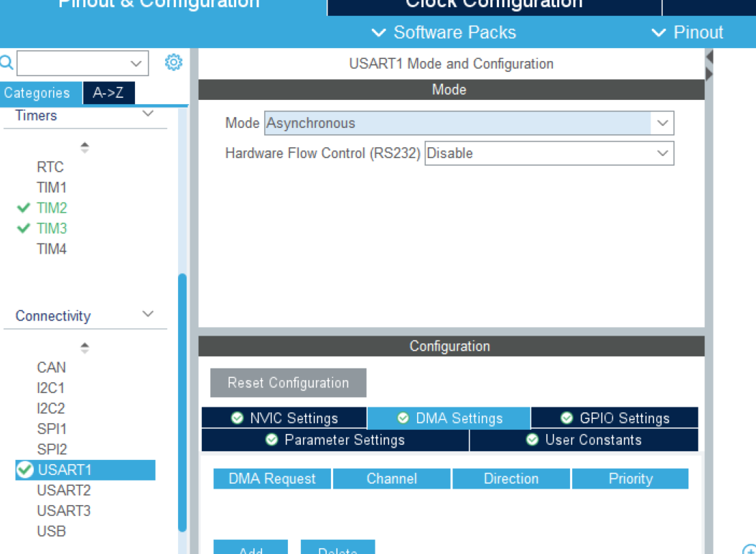Click the green checkmark beside TIM2
The width and height of the screenshot is (756, 554).
pyautogui.click(x=24, y=208)
